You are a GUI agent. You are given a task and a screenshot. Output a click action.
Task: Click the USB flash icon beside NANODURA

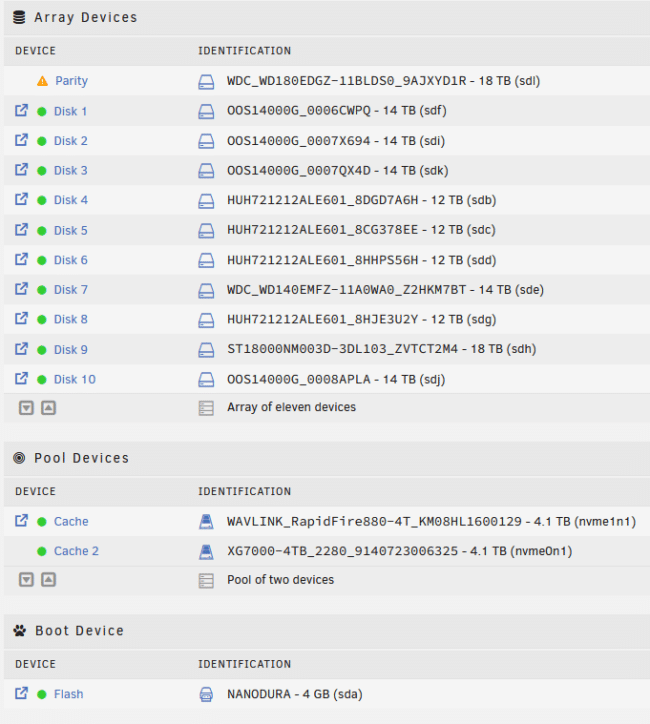(x=206, y=694)
